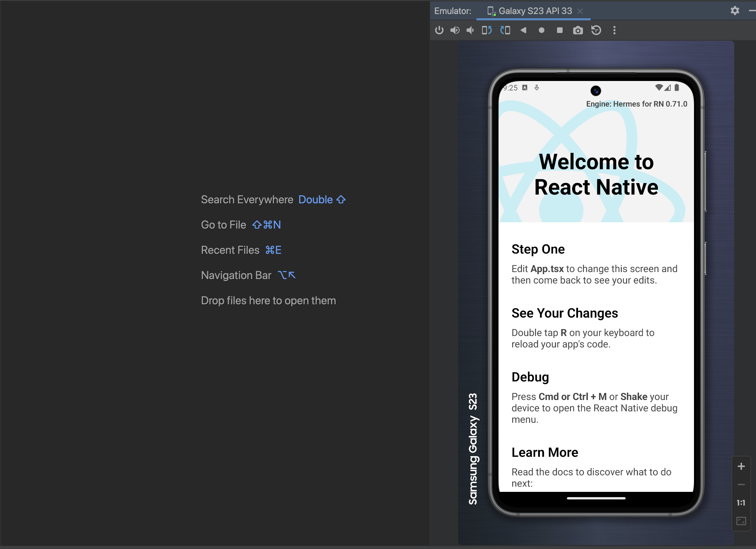Zoom in with the plus button
Screen dimensions: 756x549
coord(741,466)
